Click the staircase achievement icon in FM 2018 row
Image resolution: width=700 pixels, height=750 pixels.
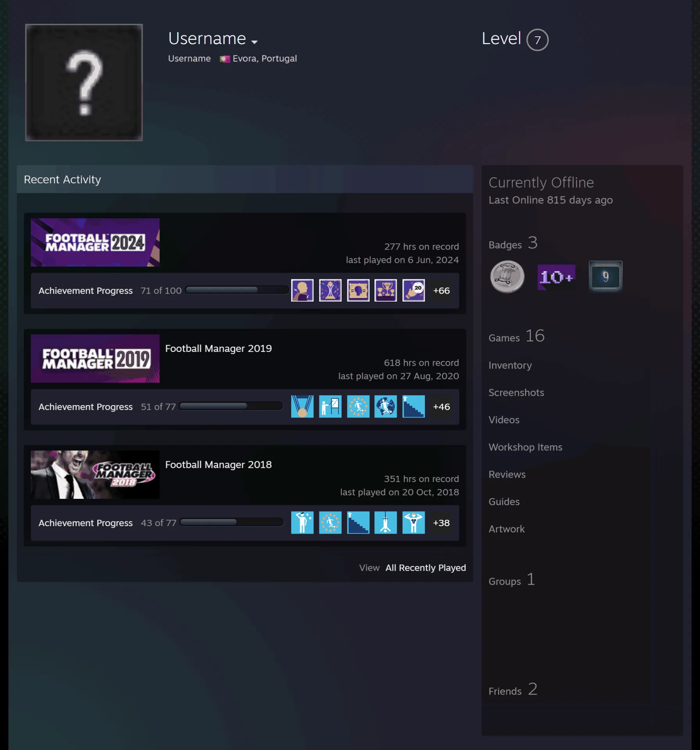358,522
